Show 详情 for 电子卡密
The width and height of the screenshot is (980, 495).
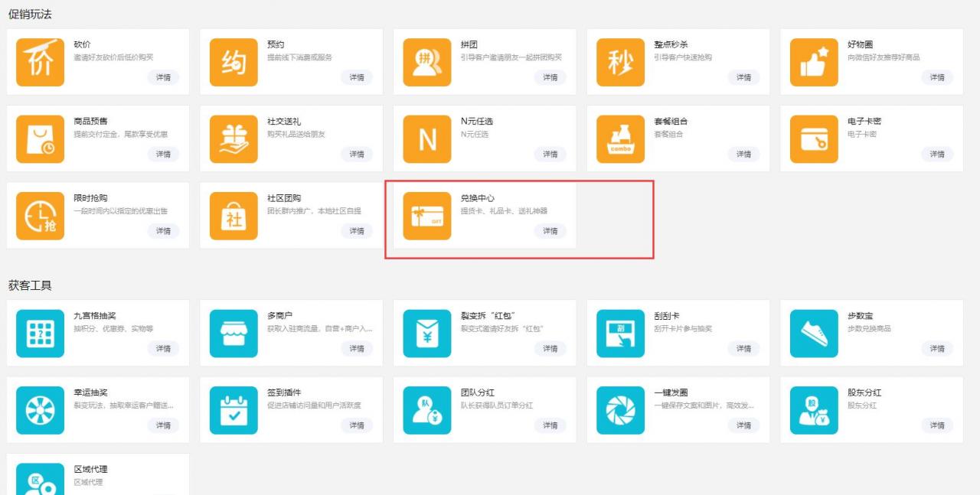[937, 154]
